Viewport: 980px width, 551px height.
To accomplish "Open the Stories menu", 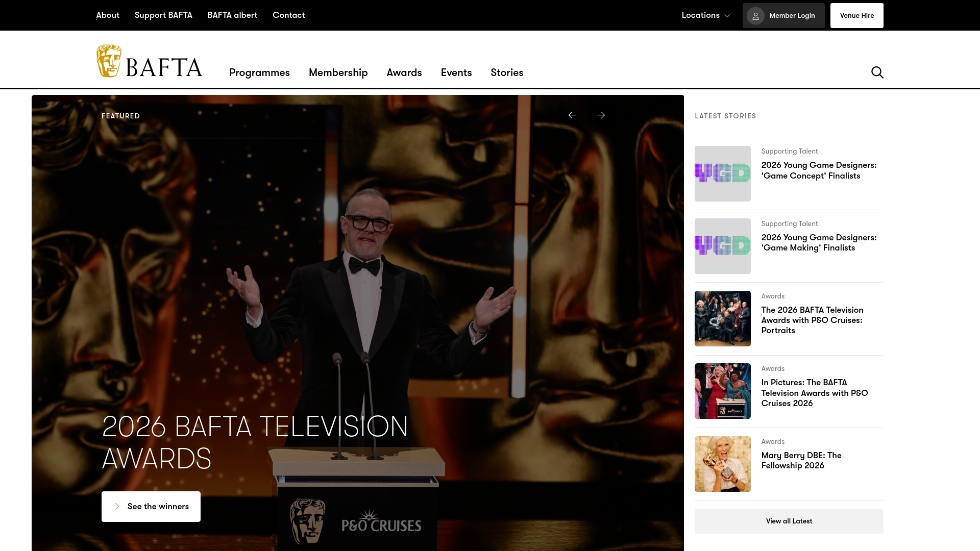I will pyautogui.click(x=507, y=72).
